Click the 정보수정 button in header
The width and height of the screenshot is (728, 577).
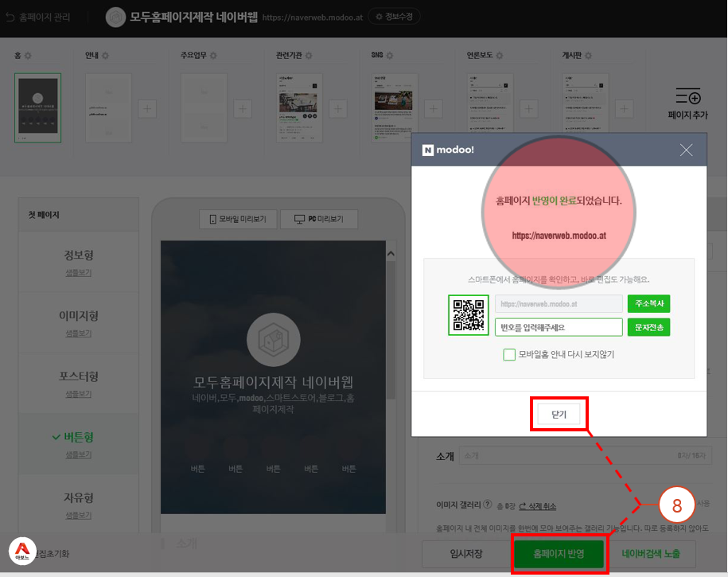tap(394, 17)
